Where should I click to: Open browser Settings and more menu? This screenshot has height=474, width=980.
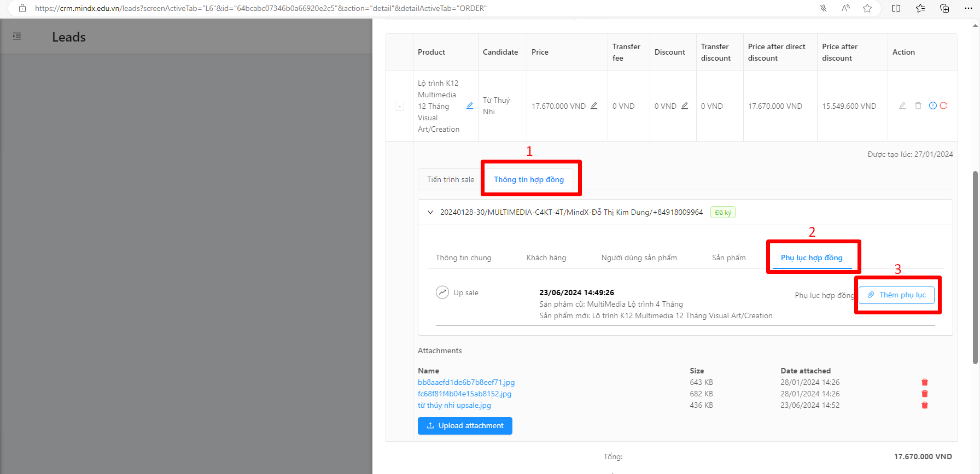(968, 8)
